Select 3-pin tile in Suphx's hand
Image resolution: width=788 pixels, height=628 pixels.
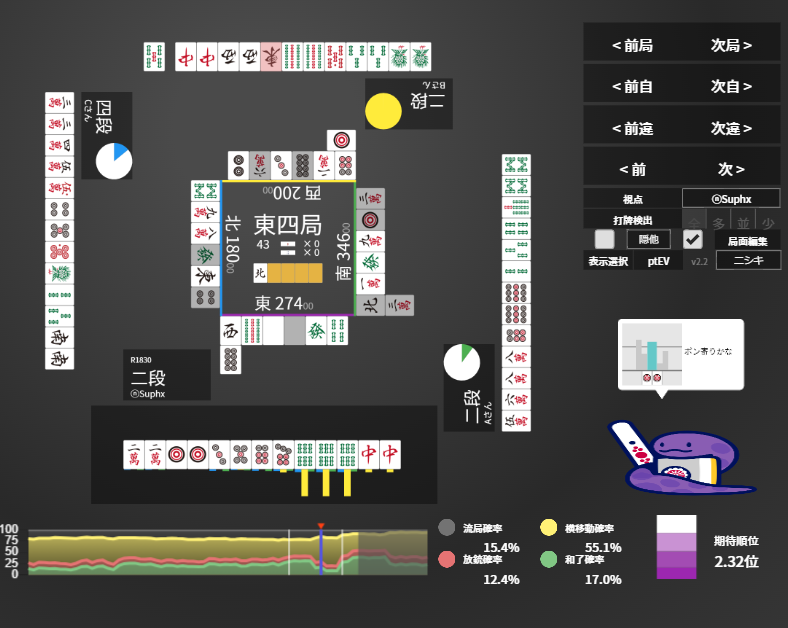point(219,455)
